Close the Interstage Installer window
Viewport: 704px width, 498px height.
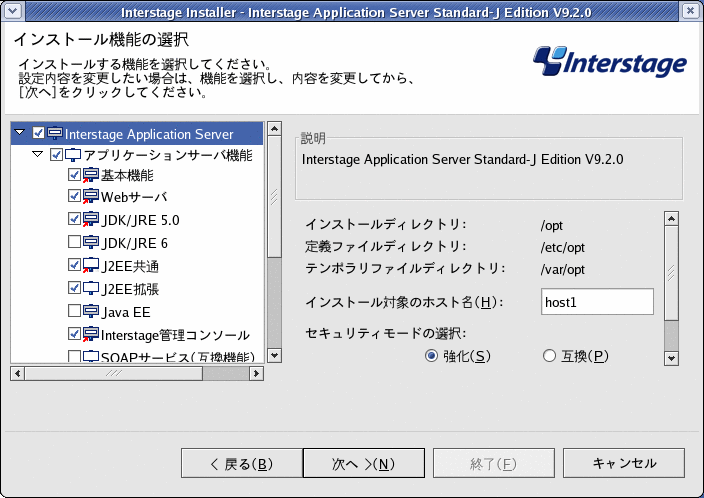(691, 11)
